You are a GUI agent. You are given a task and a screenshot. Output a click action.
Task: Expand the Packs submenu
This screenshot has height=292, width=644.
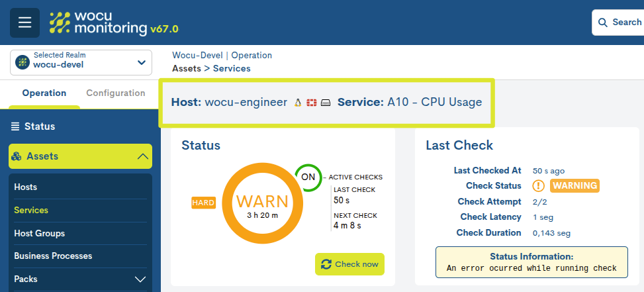[x=140, y=279]
